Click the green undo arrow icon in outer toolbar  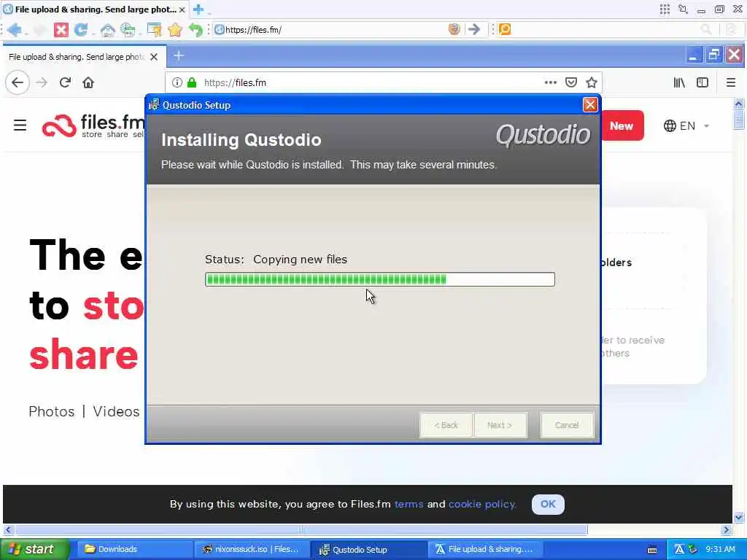click(x=196, y=30)
